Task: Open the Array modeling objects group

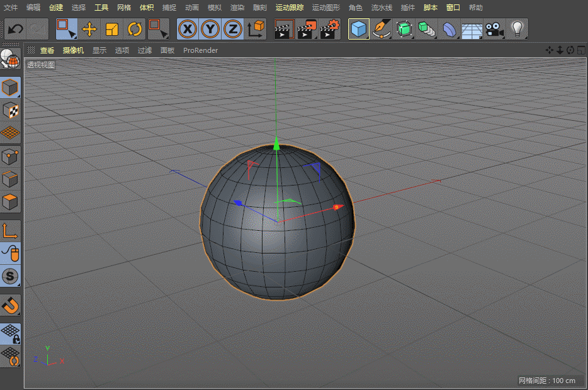Action: tap(426, 29)
